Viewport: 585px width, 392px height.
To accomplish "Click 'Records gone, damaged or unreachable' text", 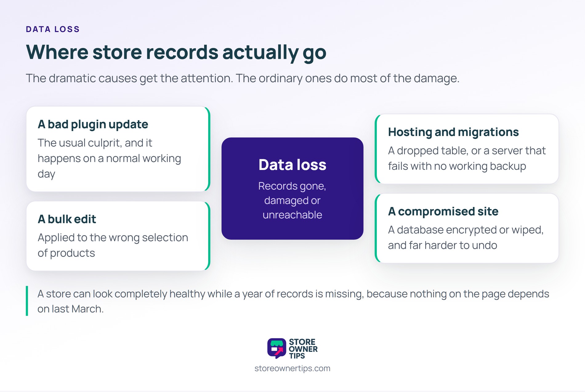I will tap(292, 200).
